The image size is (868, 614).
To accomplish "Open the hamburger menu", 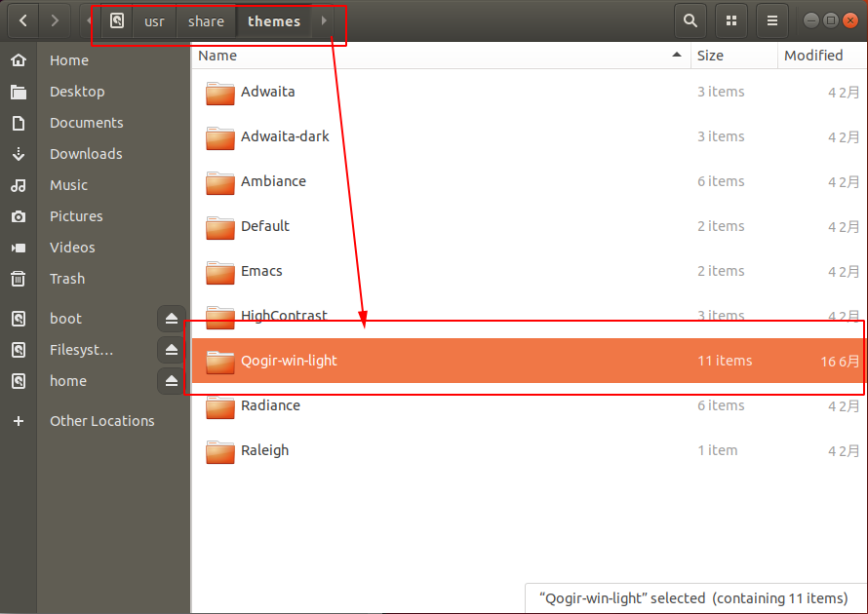I will point(771,19).
